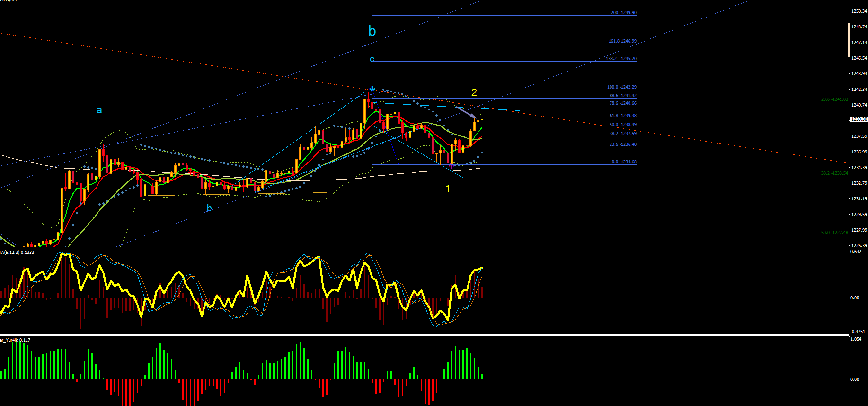Click the 1243.94 price on the scale

pyautogui.click(x=859, y=73)
